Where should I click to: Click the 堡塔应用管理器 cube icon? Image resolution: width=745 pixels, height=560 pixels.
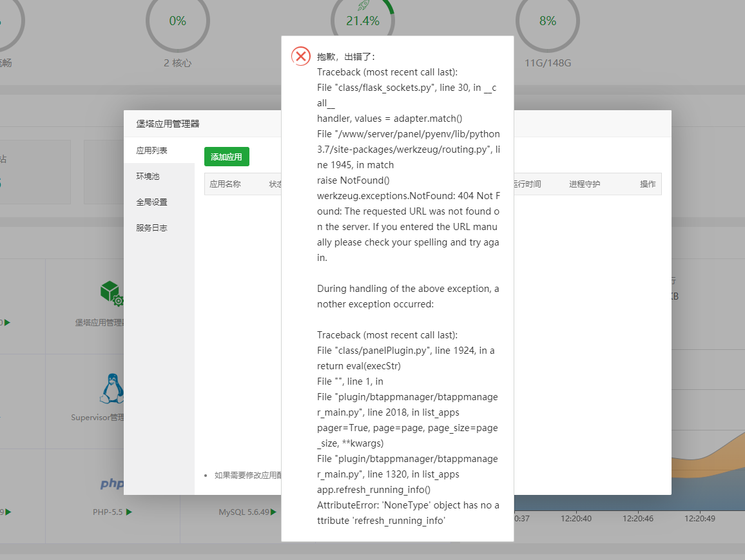tap(111, 293)
